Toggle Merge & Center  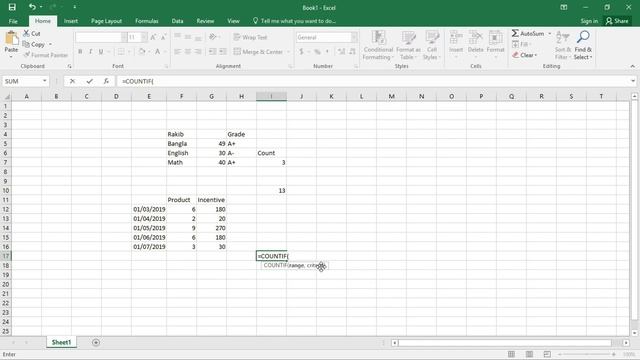point(258,52)
